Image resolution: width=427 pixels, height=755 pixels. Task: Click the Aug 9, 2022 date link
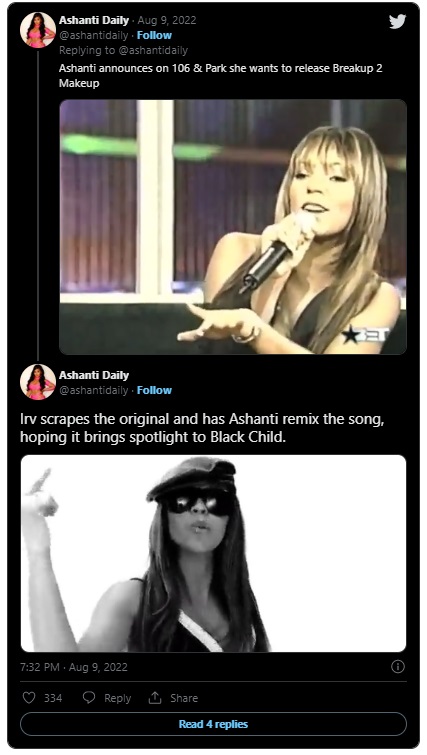pyautogui.click(x=167, y=20)
